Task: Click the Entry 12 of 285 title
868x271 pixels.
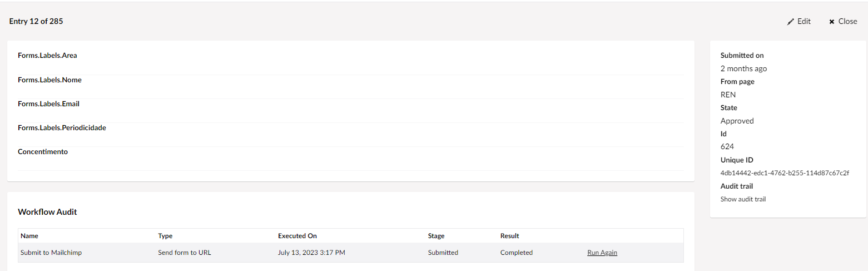Action: (x=36, y=22)
